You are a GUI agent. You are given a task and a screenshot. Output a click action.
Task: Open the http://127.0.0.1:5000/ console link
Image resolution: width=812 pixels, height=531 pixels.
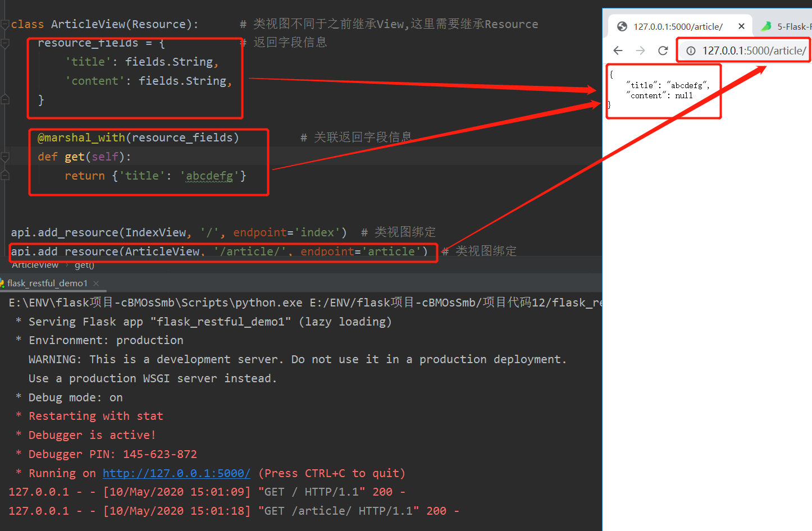tap(176, 473)
